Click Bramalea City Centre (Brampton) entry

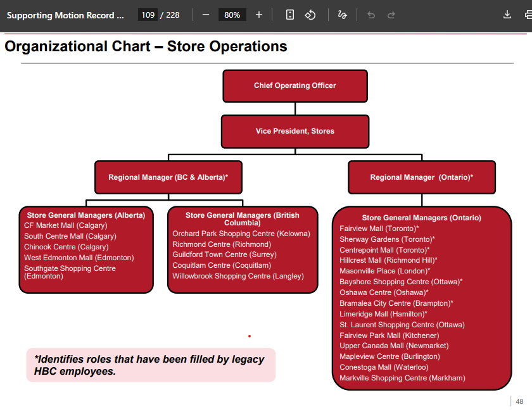coord(396,303)
